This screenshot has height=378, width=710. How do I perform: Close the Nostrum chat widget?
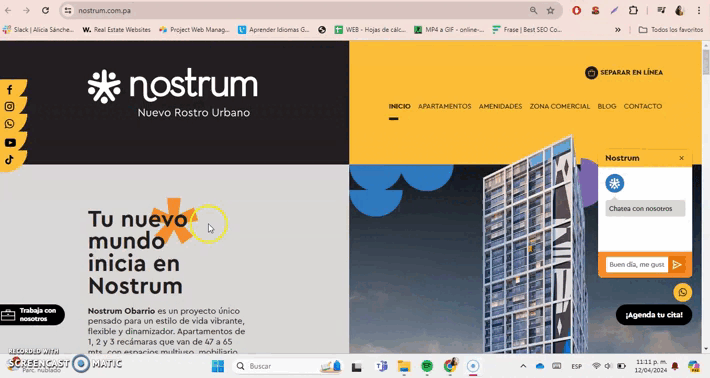pos(681,158)
